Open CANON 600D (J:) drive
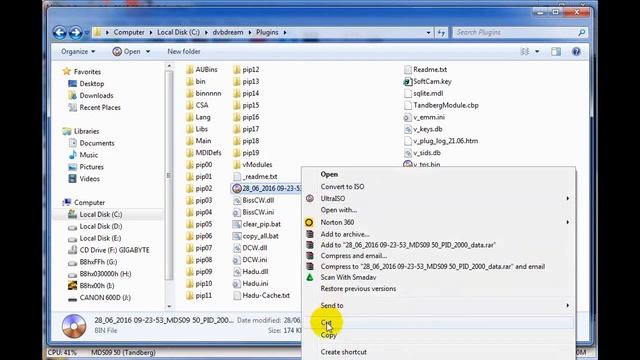Image resolution: width=640 pixels, height=360 pixels. click(100, 298)
